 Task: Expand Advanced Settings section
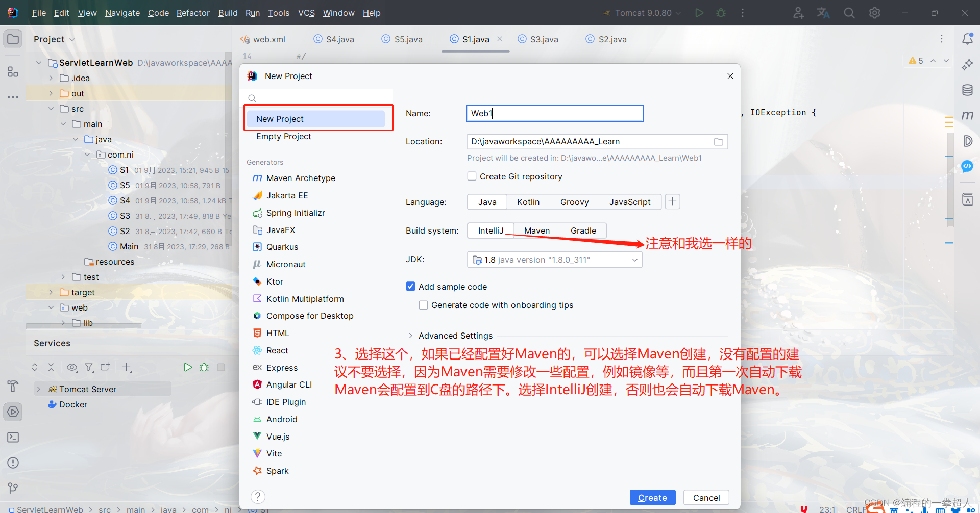pos(411,336)
